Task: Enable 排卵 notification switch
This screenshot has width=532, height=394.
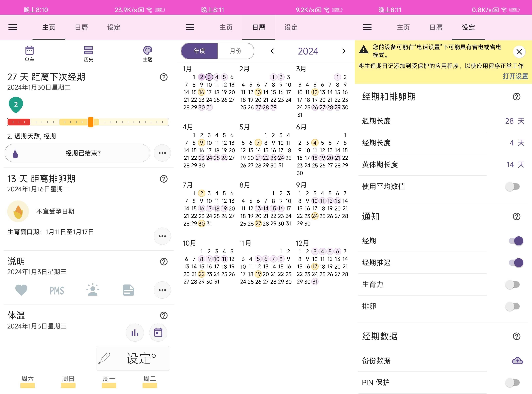Action: [x=513, y=306]
